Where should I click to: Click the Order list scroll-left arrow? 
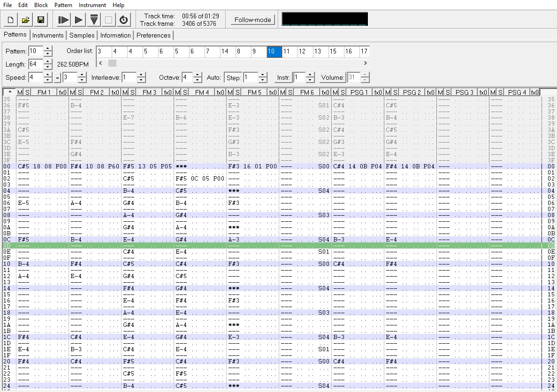100,63
